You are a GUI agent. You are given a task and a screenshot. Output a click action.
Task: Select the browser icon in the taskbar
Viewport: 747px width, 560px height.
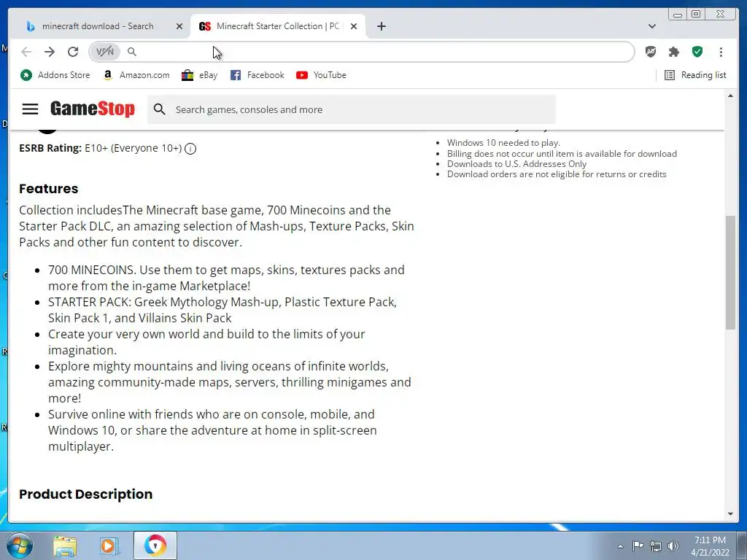155,545
